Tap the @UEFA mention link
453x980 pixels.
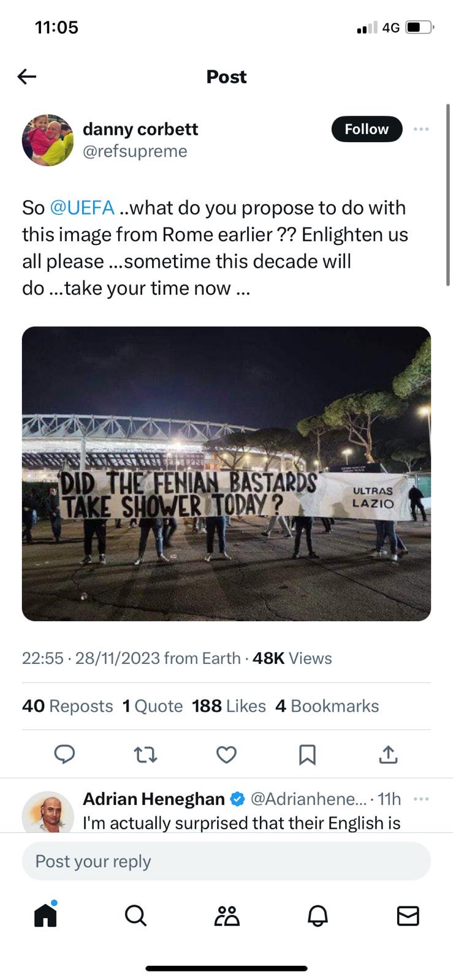click(82, 208)
